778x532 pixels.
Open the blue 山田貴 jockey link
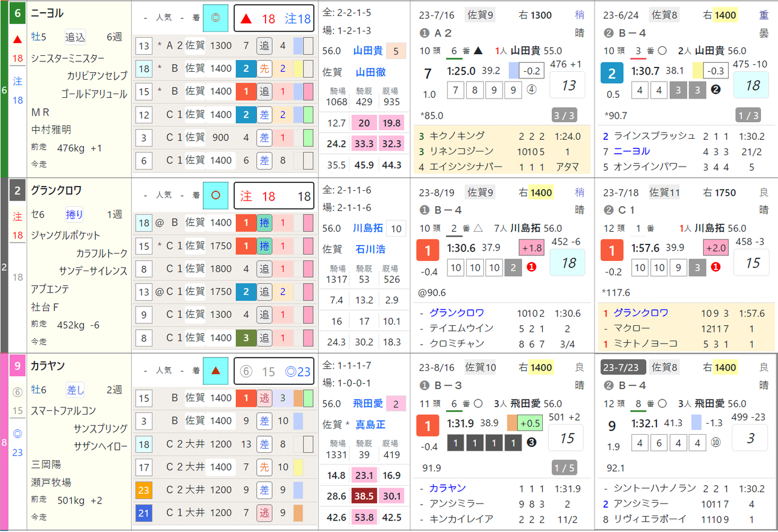click(x=368, y=52)
